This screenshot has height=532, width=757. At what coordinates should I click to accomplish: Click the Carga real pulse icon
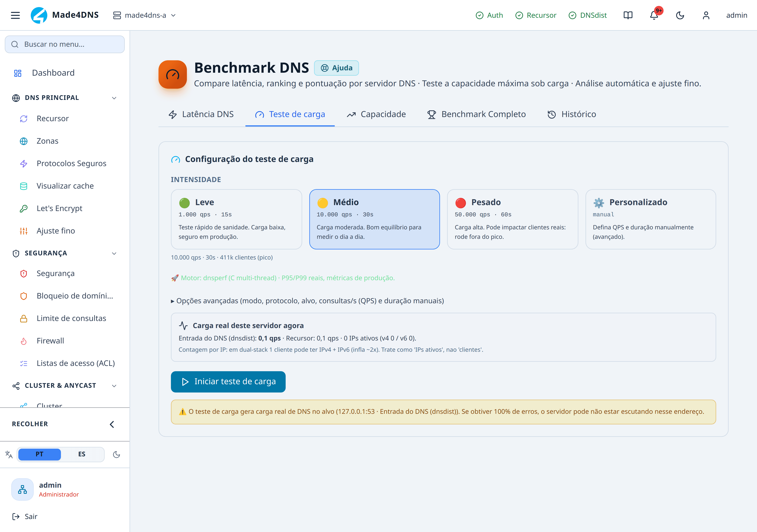(x=183, y=326)
